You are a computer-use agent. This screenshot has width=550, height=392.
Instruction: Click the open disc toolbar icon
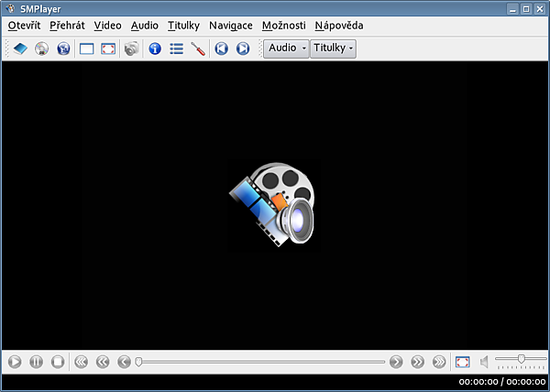click(41, 49)
